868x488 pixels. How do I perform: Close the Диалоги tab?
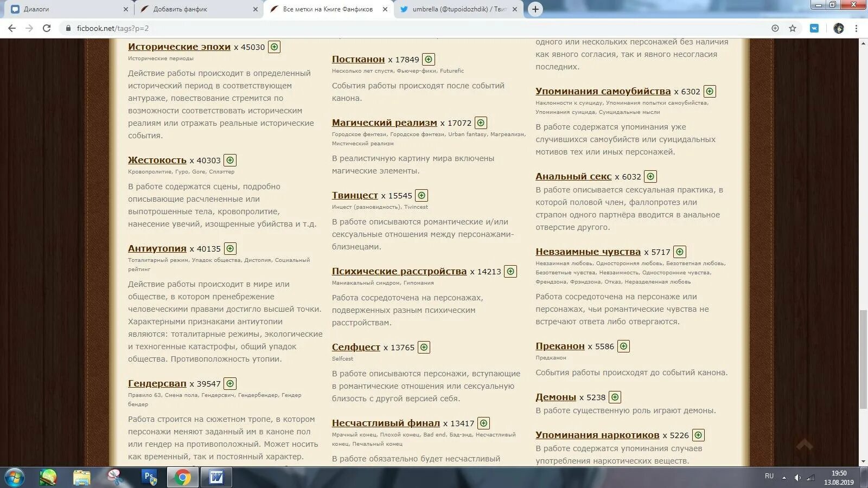[126, 9]
